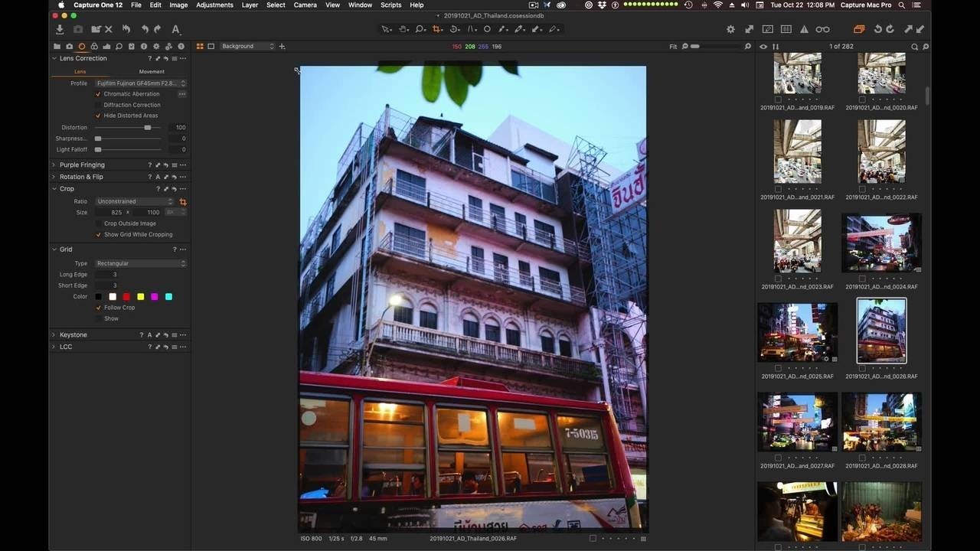
Task: Enable the Diffraction Correction checkbox
Action: pos(98,105)
